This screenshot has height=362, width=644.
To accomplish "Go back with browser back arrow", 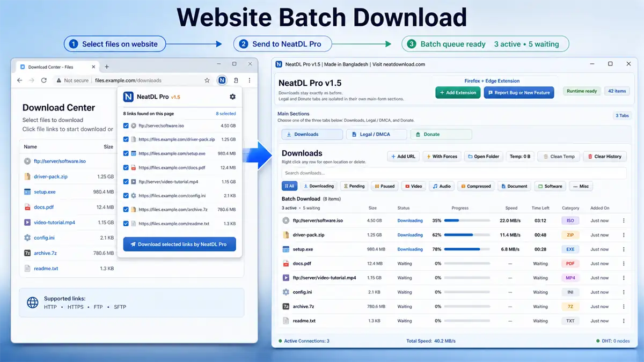I will coord(20,80).
